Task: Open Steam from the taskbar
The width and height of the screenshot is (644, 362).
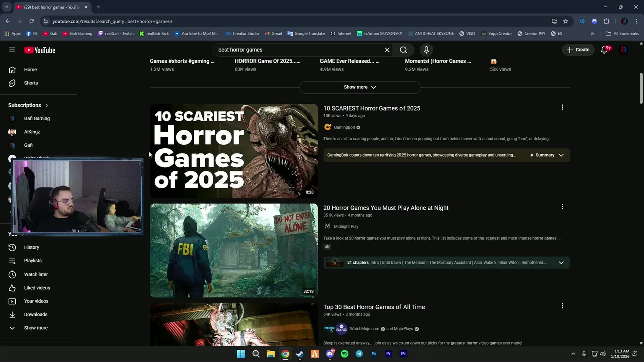Action: tap(300, 354)
